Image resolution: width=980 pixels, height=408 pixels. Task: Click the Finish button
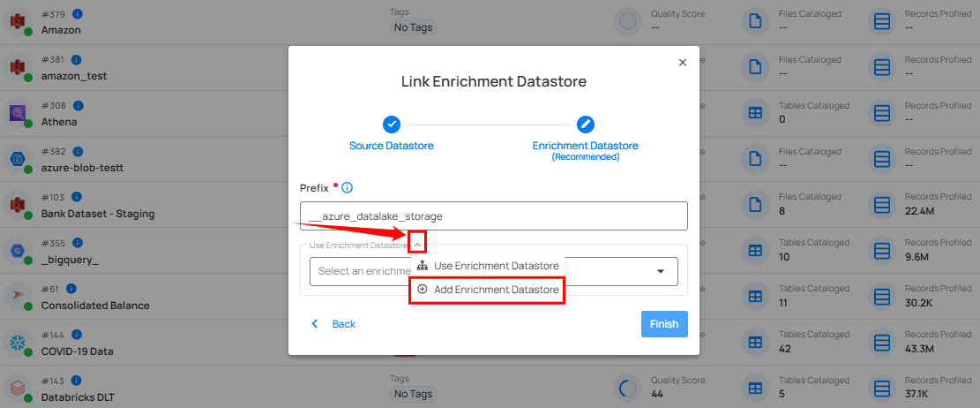(x=664, y=324)
